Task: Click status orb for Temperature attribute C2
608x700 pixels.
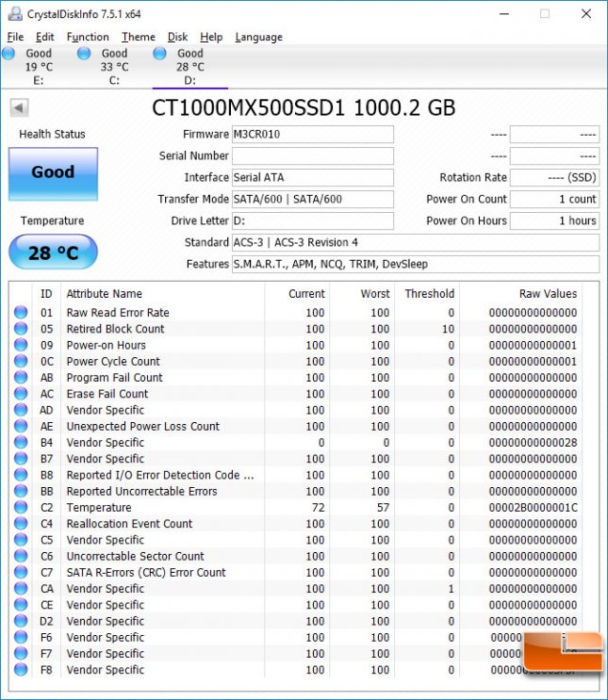Action: (21, 507)
